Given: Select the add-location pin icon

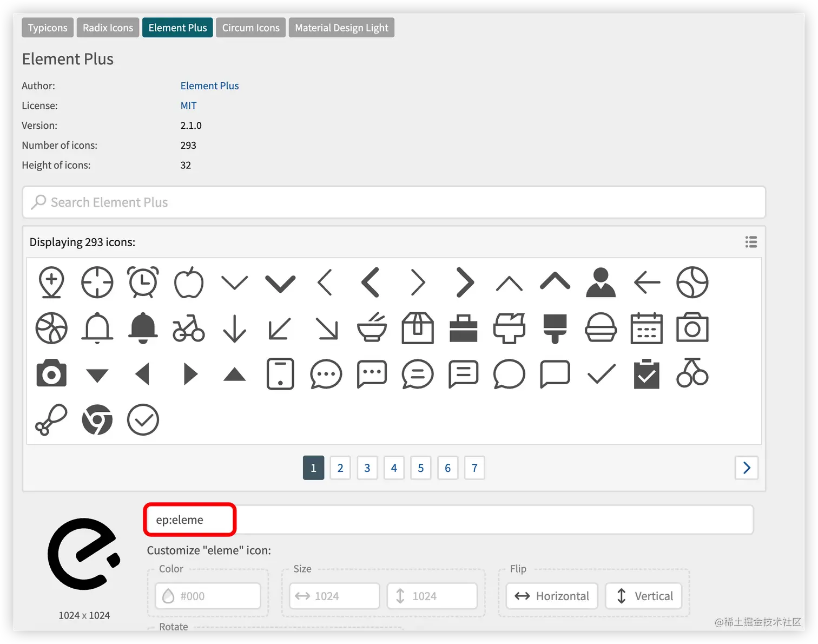Looking at the screenshot, I should coord(51,282).
